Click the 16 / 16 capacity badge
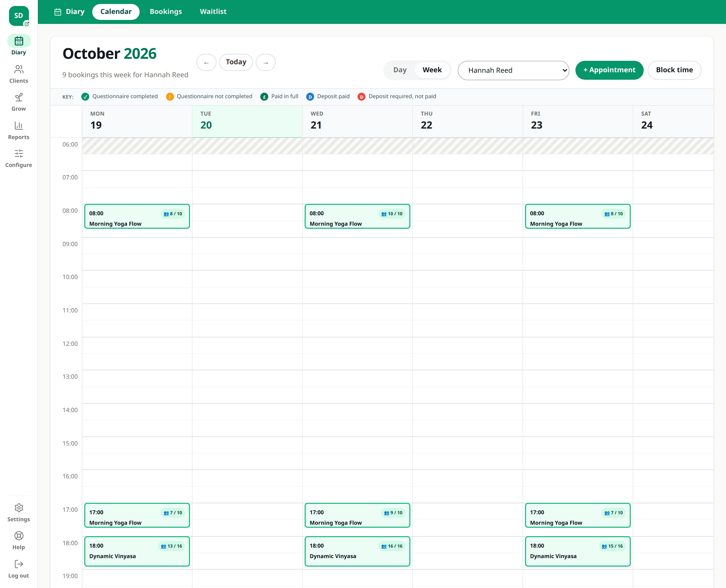 click(x=392, y=546)
